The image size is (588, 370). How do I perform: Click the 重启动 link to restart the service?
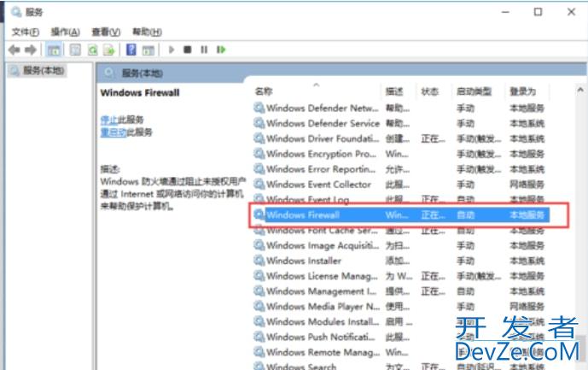(x=114, y=132)
